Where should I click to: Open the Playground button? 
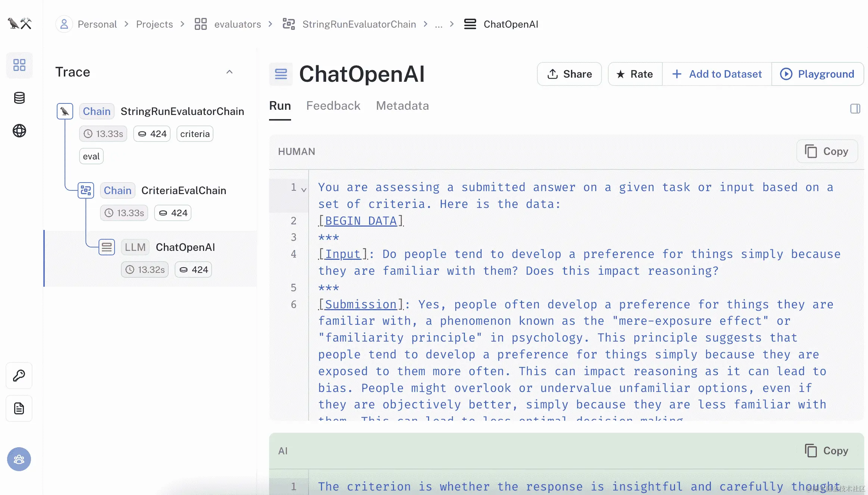tap(817, 74)
